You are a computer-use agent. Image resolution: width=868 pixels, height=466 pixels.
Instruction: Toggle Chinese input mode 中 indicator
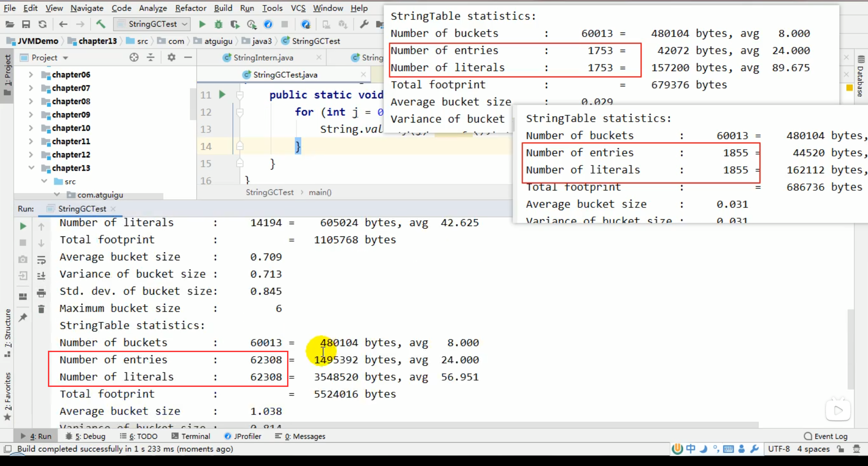[x=691, y=449]
